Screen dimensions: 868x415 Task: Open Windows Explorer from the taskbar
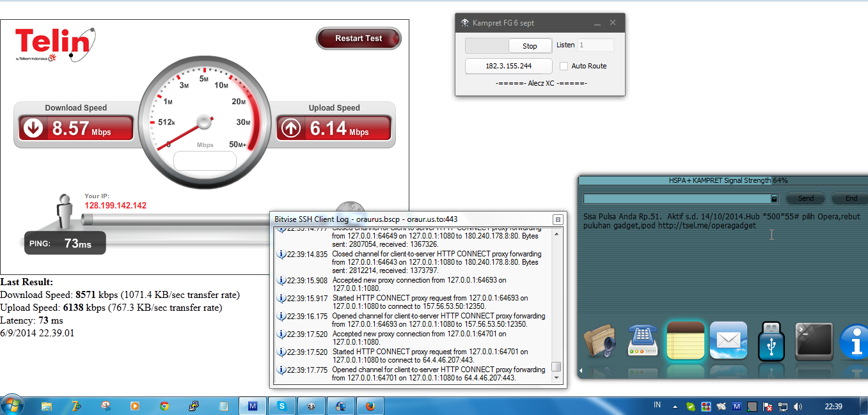point(47,405)
